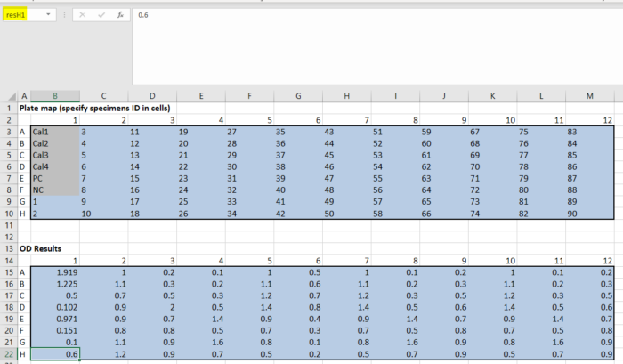Click specimen ID 74 in plate map
623x364 pixels.
(x=493, y=214)
